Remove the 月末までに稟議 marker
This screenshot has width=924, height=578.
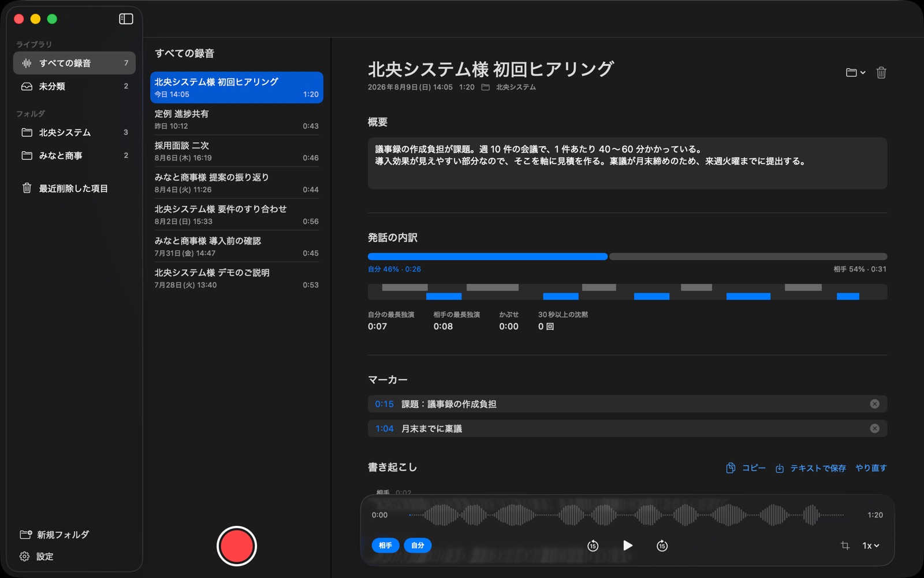tap(875, 428)
